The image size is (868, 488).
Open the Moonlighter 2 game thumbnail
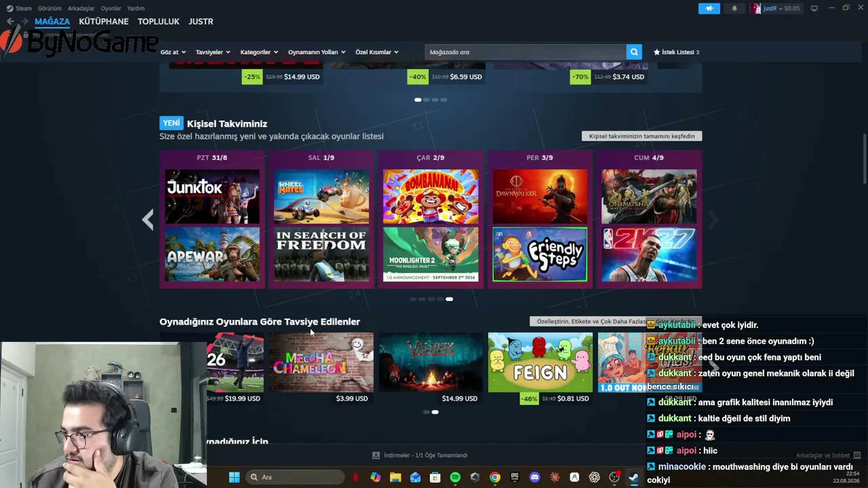431,254
